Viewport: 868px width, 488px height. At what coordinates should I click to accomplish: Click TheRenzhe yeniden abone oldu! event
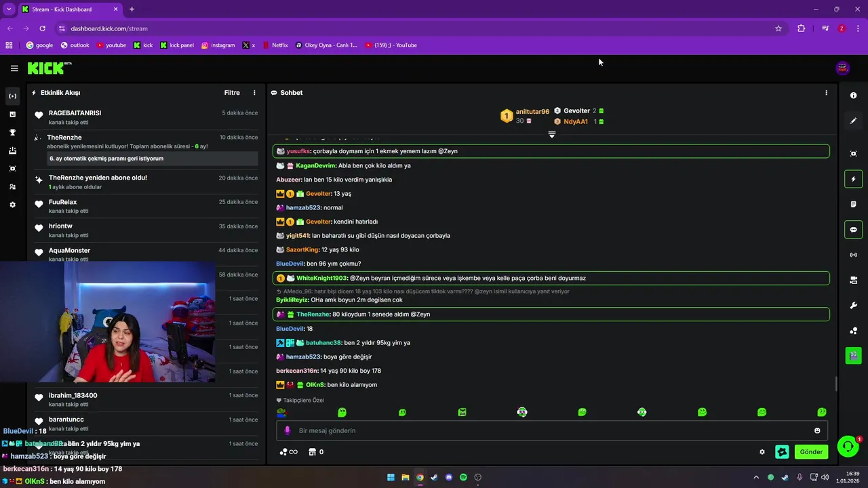click(98, 178)
